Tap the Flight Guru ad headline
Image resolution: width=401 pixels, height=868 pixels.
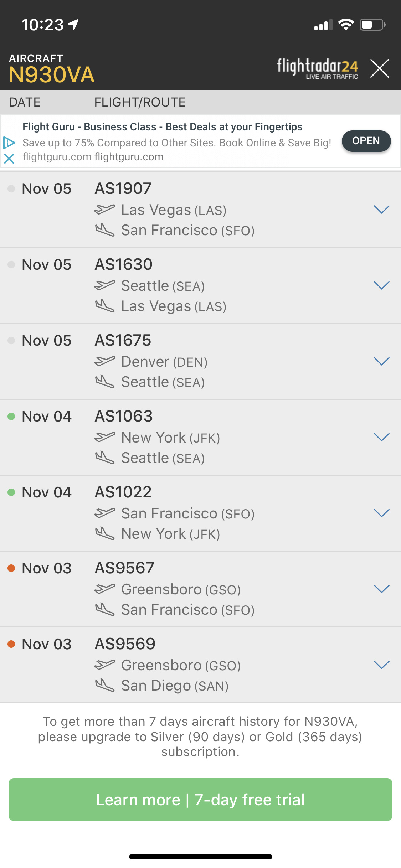point(162,127)
